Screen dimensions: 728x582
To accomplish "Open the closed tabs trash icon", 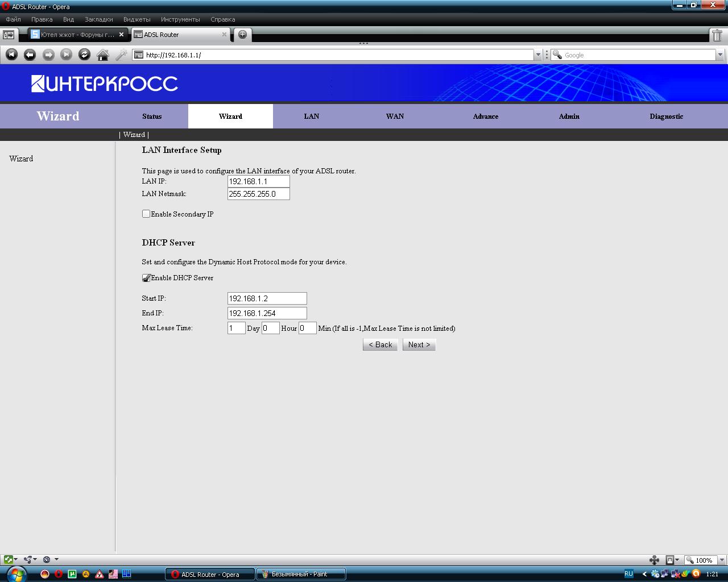I will (717, 35).
